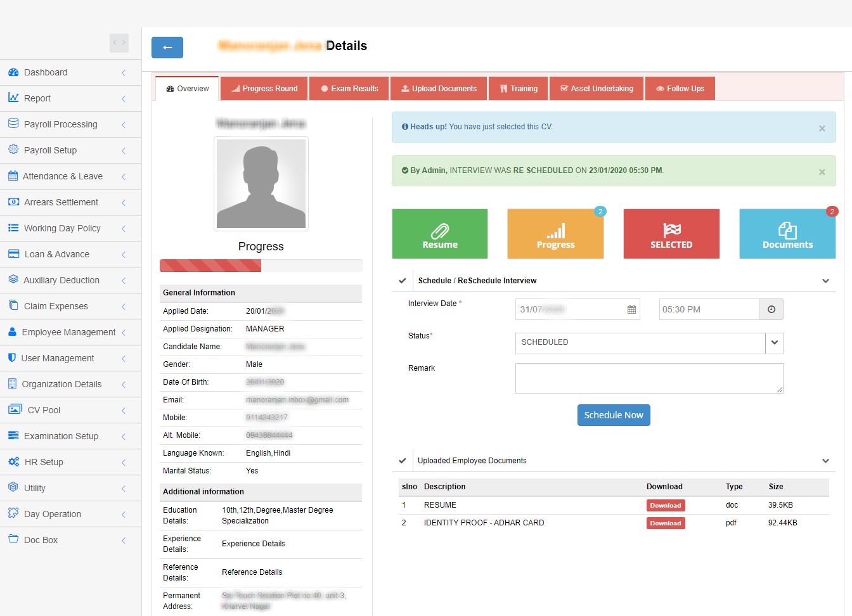Click the red SELECTED flag tile

coord(671,234)
